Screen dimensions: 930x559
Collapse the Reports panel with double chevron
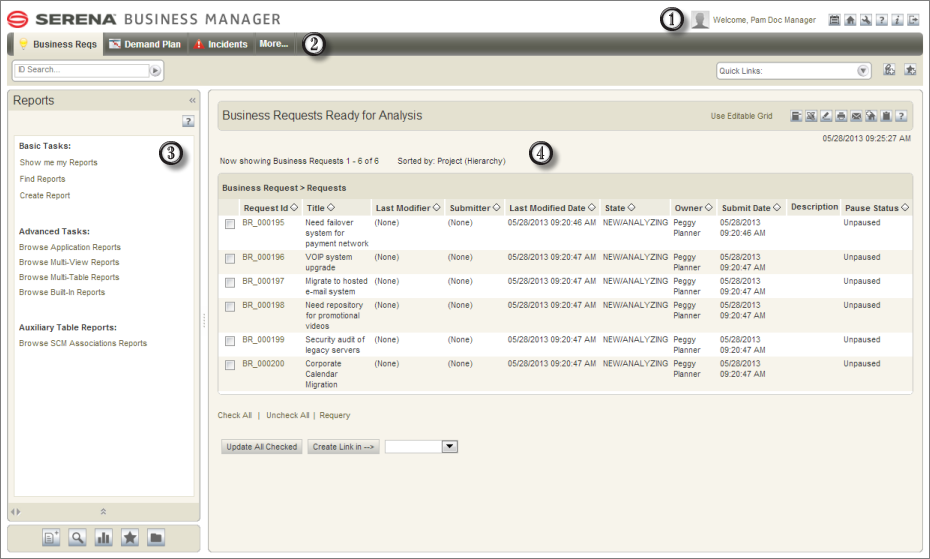(192, 100)
